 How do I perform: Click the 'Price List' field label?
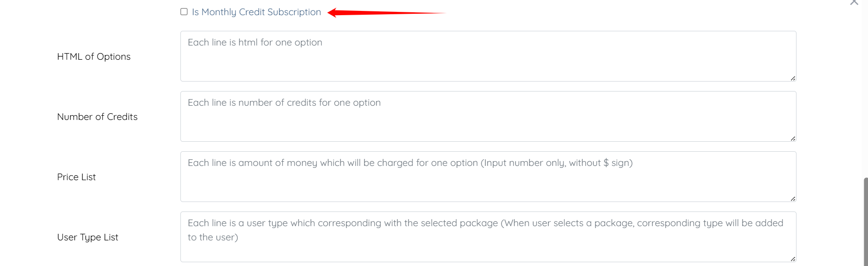[x=76, y=177]
